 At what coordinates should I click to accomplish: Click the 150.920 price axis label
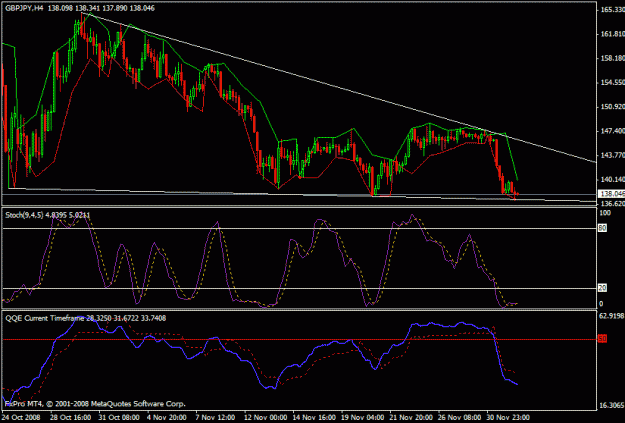[x=612, y=107]
